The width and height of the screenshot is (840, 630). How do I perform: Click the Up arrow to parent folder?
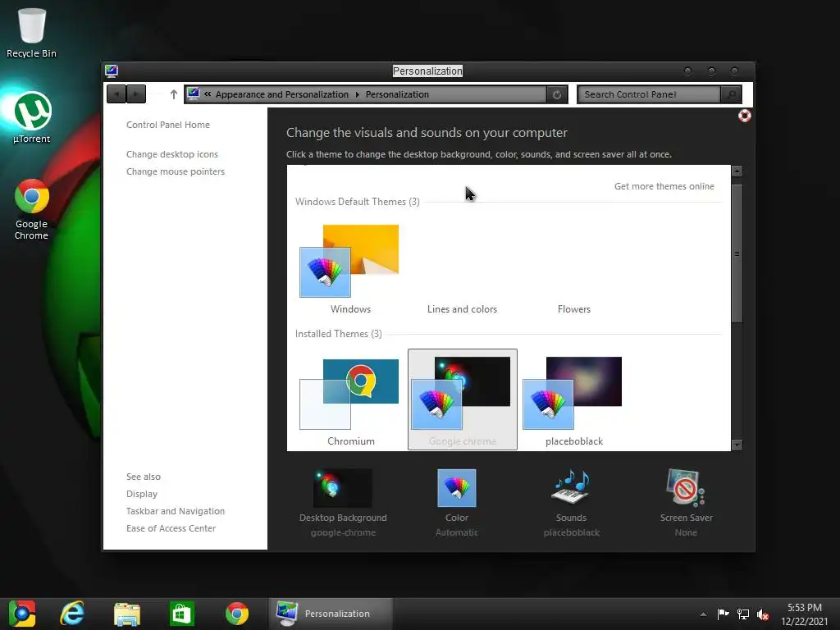click(174, 94)
